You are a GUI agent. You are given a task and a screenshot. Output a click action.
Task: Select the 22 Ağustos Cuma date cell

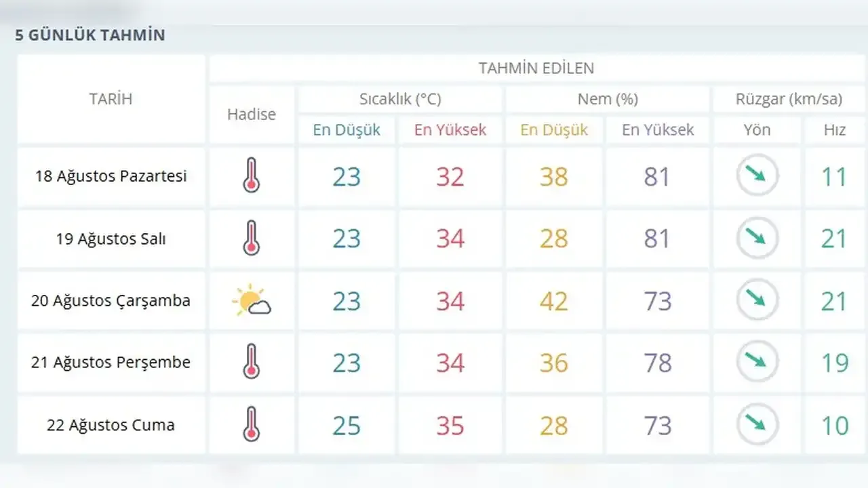111,425
